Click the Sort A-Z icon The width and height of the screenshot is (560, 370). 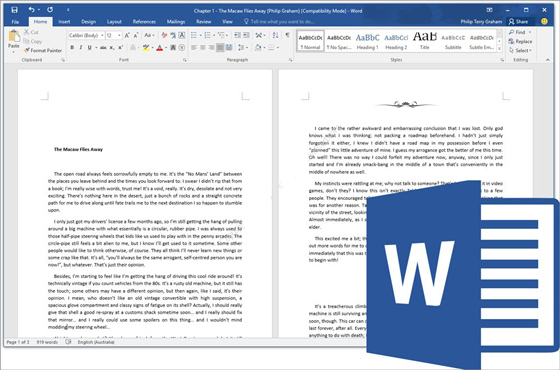[275, 35]
